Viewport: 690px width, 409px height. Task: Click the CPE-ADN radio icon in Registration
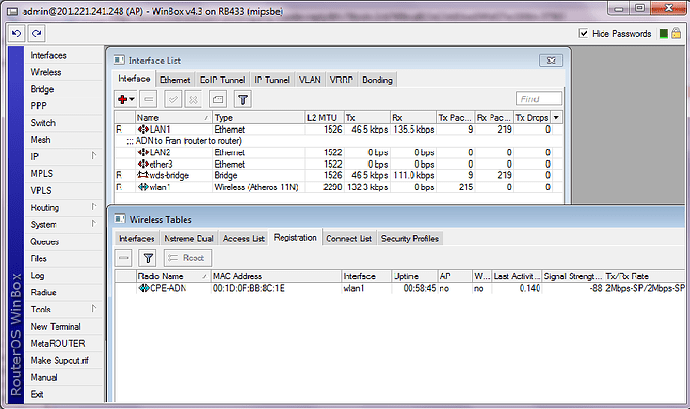pos(144,288)
